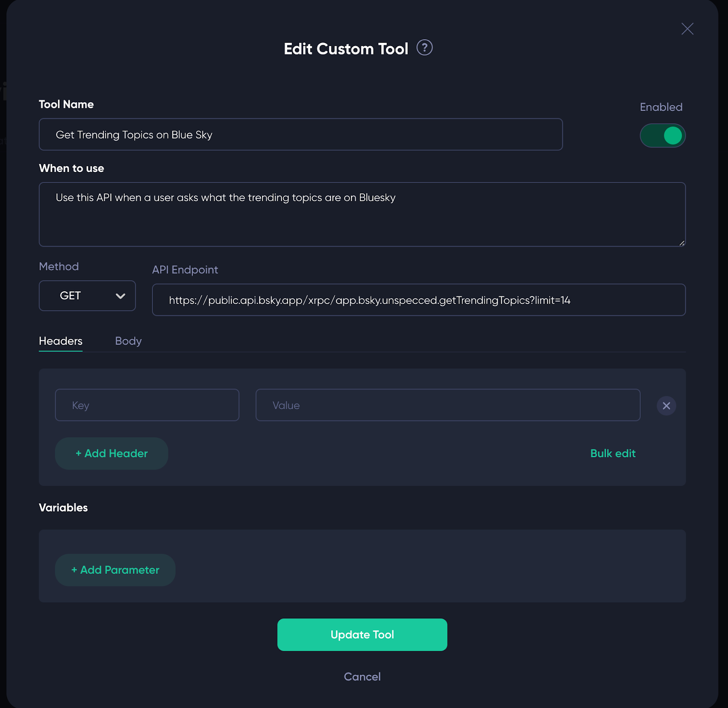The height and width of the screenshot is (708, 728).
Task: Click the header Value input field
Action: coord(448,405)
